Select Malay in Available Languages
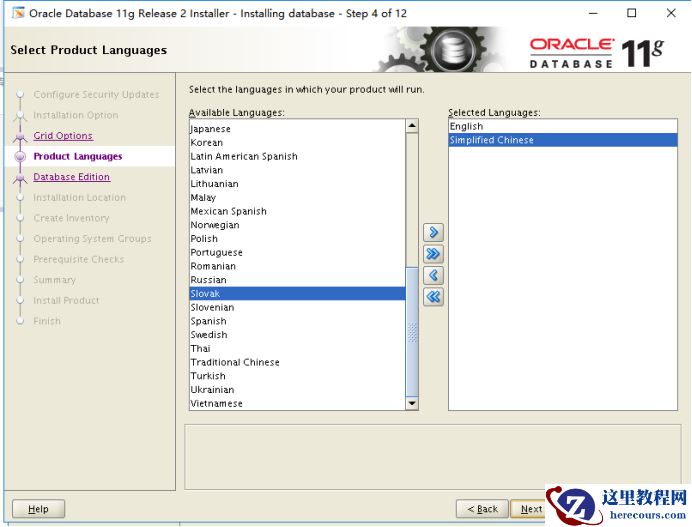Screen dimensions: 692x527 coord(297,197)
